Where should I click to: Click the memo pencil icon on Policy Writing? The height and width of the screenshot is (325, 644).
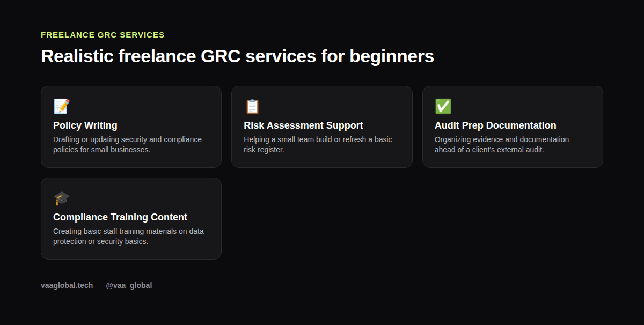62,106
